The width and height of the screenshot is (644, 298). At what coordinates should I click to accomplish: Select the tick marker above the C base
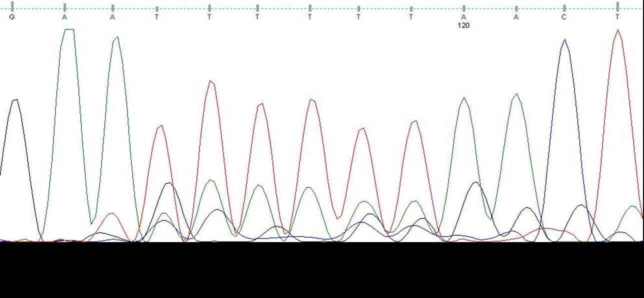click(x=564, y=8)
